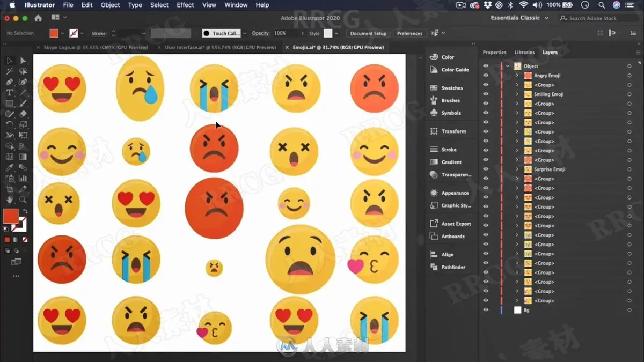Open the Window menu

[236, 5]
